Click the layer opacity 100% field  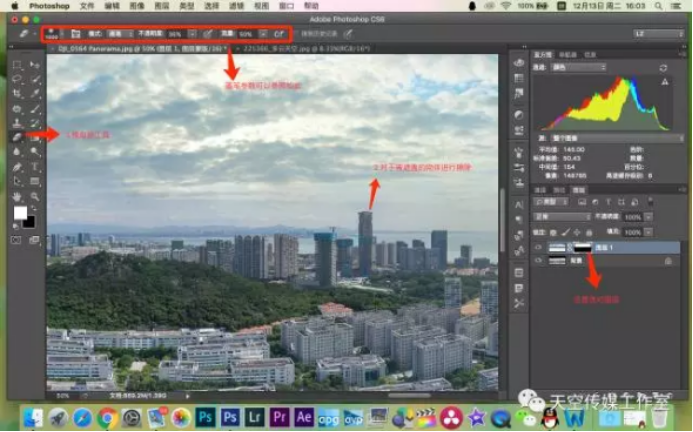[633, 216]
